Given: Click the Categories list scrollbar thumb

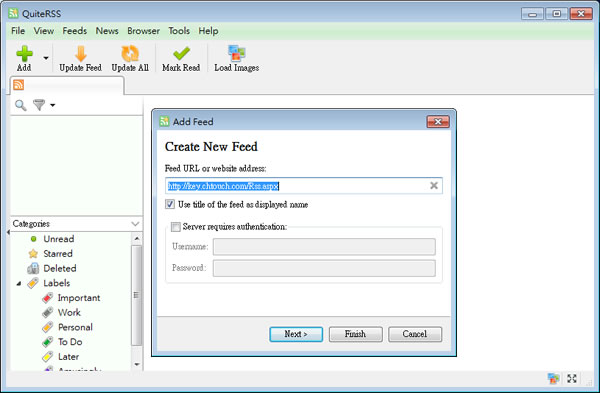Looking at the screenshot, I should pos(137,295).
